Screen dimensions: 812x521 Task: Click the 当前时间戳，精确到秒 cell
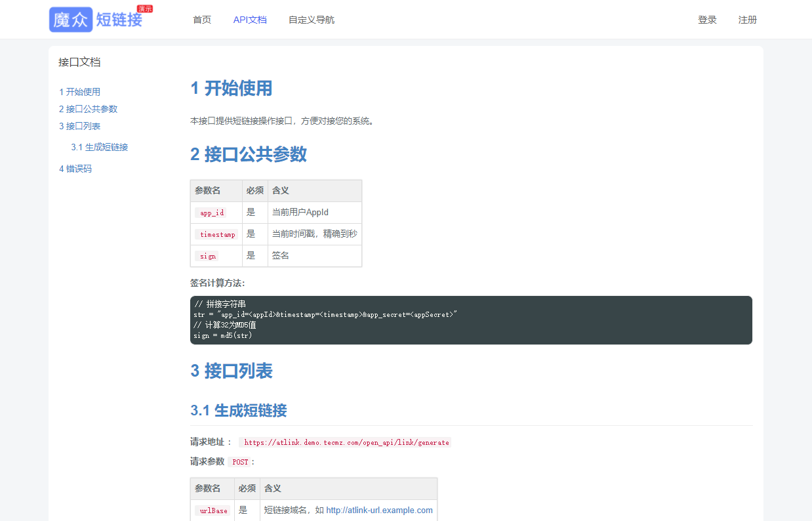pos(315,234)
